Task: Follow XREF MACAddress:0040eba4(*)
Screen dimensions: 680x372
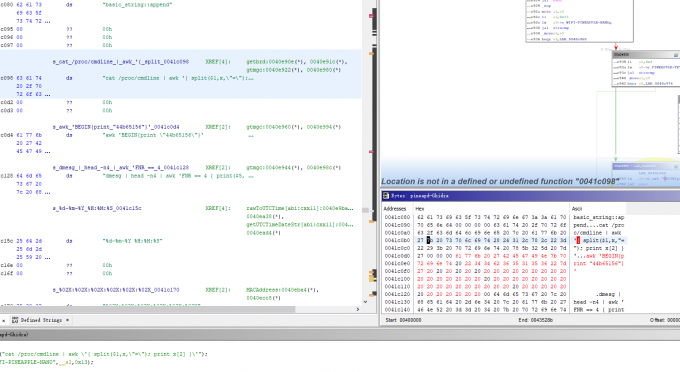Action: (282, 290)
